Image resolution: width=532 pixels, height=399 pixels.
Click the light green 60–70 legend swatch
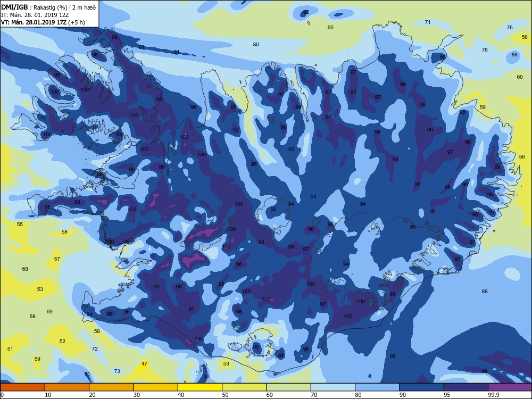point(289,387)
